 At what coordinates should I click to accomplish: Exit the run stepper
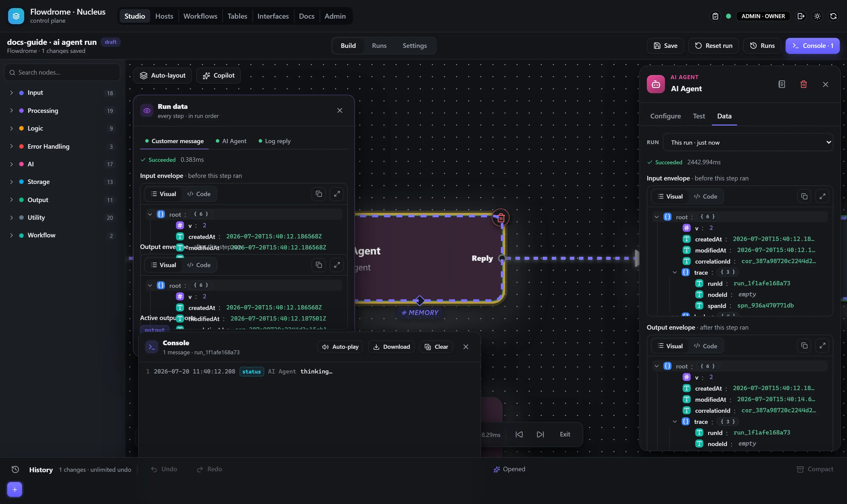click(x=565, y=434)
